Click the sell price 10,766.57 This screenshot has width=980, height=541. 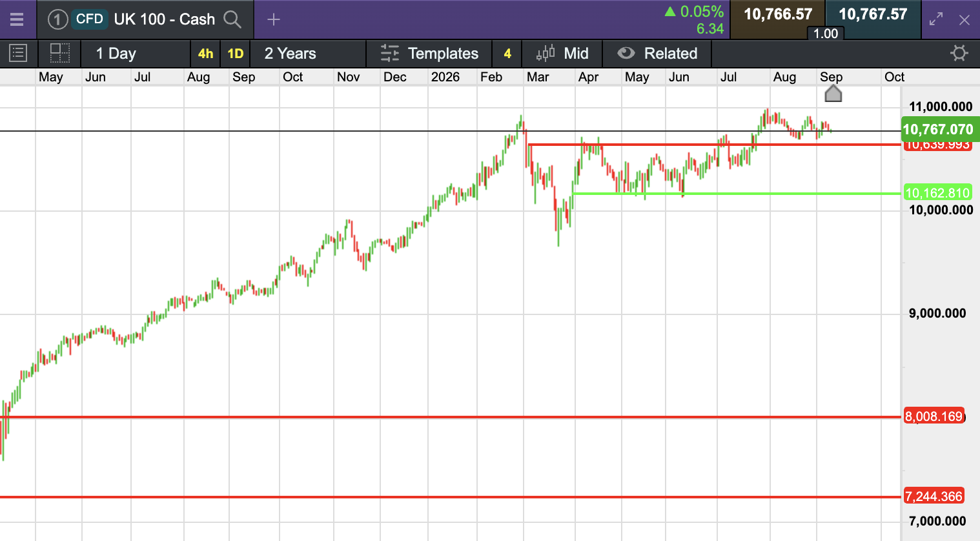click(778, 14)
